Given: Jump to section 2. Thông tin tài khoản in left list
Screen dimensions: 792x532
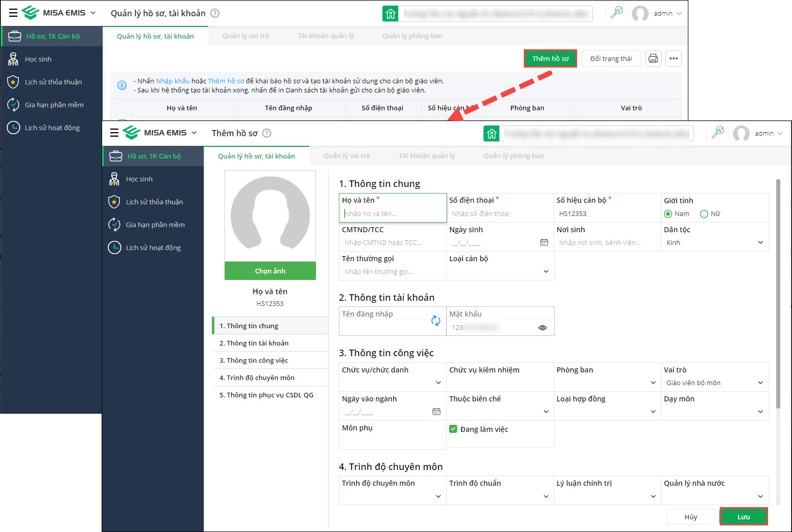Looking at the screenshot, I should (x=270, y=343).
